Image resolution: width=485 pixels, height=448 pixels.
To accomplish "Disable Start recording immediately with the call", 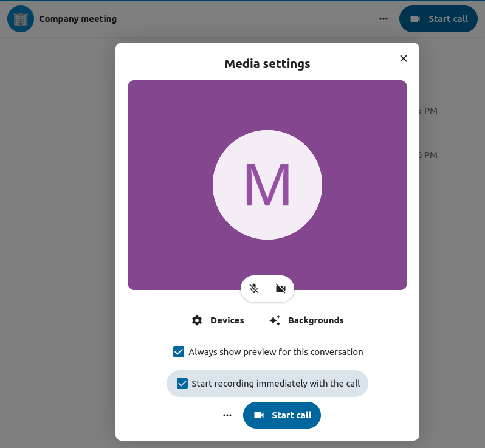I will [x=182, y=384].
